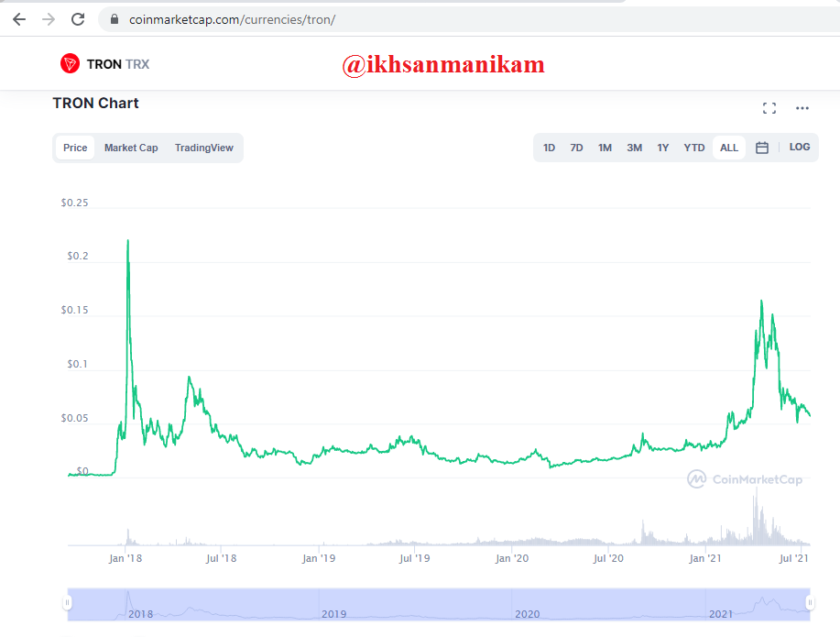The width and height of the screenshot is (840, 637).
Task: Switch to the TradingView tab
Action: (204, 148)
